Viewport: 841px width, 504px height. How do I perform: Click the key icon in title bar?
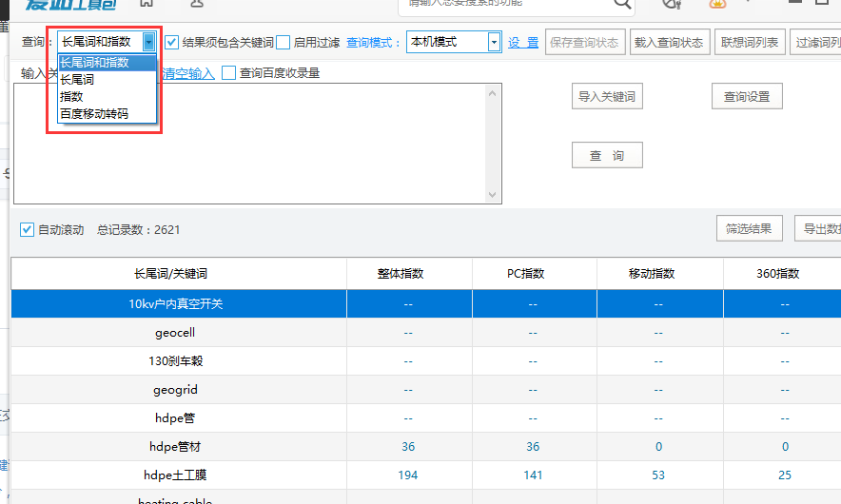pyautogui.click(x=672, y=4)
